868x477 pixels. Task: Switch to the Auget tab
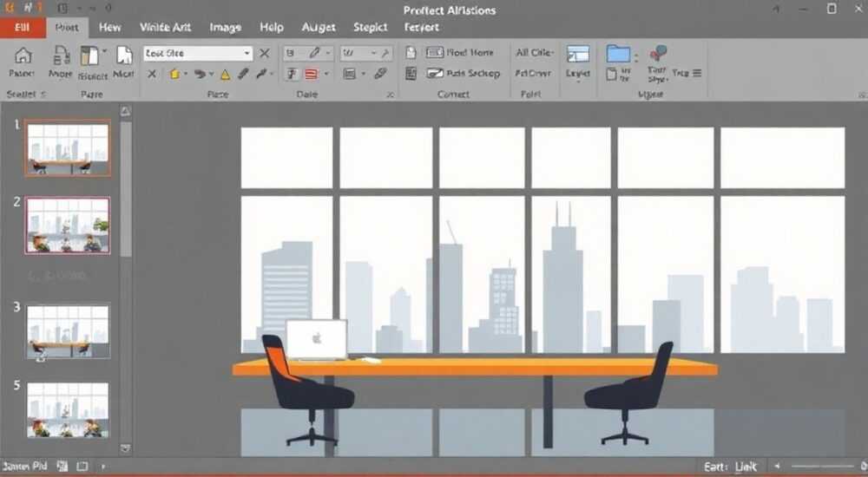point(319,27)
